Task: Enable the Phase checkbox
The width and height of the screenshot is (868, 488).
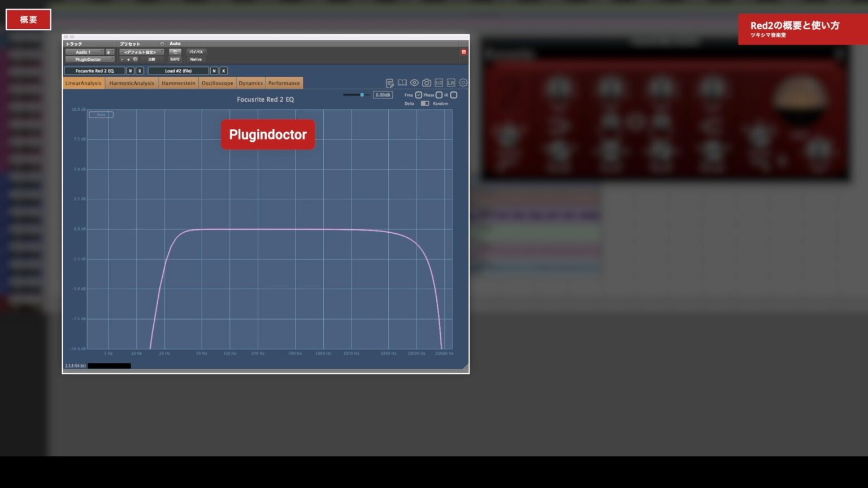Action: [439, 95]
